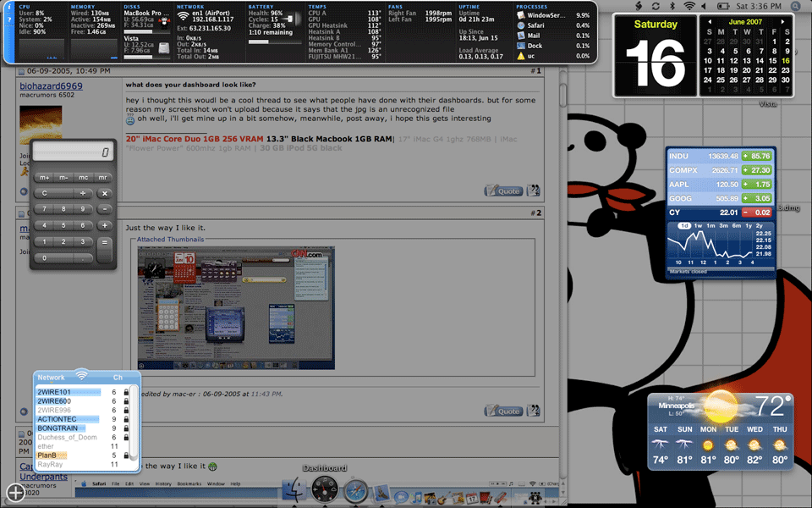Select the ACTIONTEC network row
812x508 pixels.
[x=82, y=419]
